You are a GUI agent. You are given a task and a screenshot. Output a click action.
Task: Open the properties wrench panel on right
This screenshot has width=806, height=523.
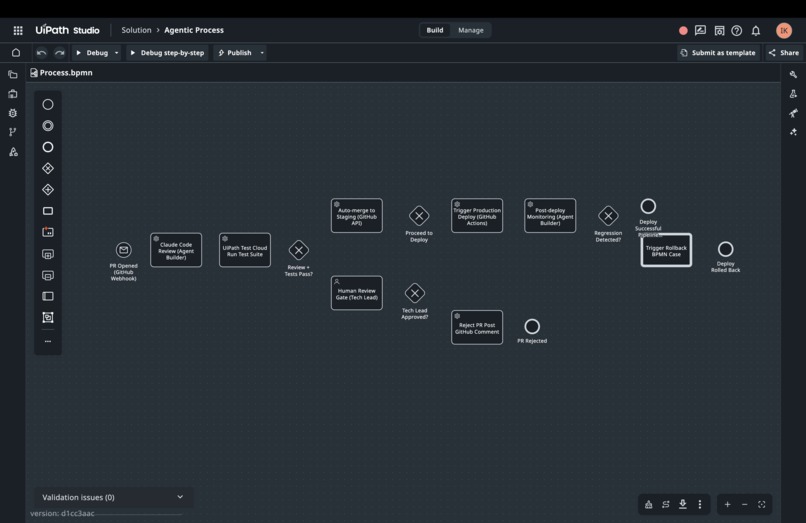[794, 75]
